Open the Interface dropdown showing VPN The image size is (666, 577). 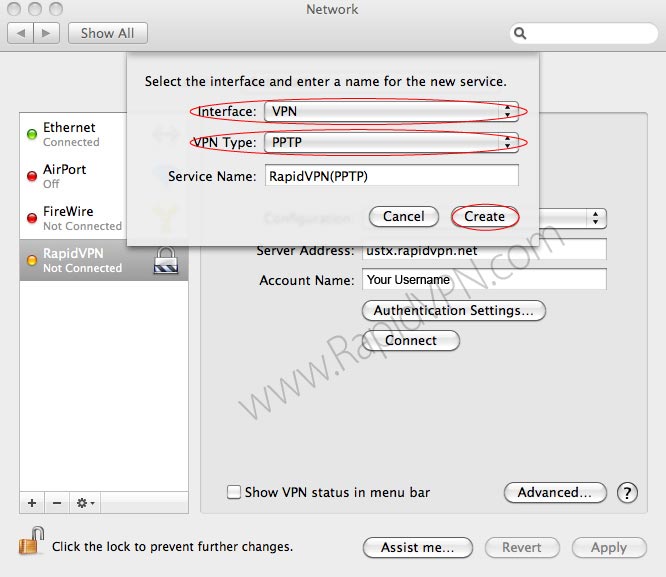click(391, 111)
